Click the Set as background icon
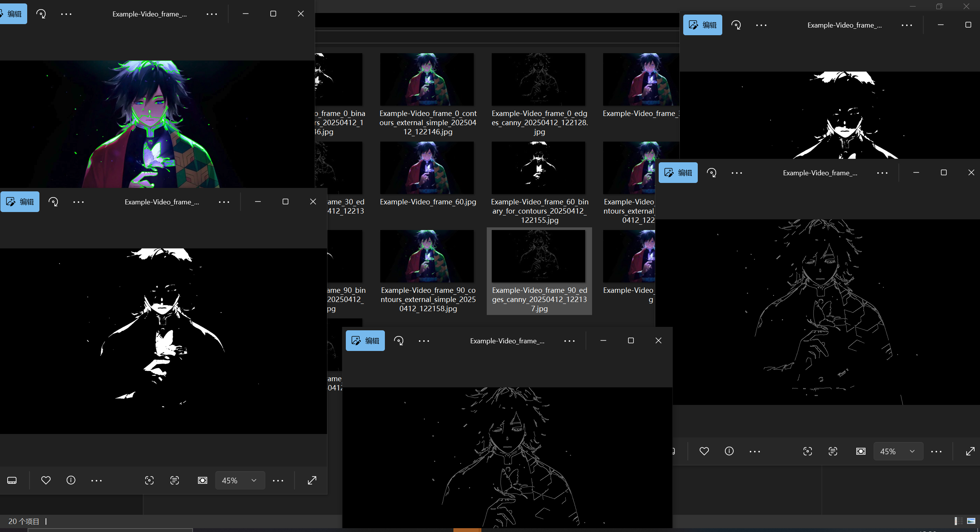Screen dimensions: 980x532 coord(202,480)
